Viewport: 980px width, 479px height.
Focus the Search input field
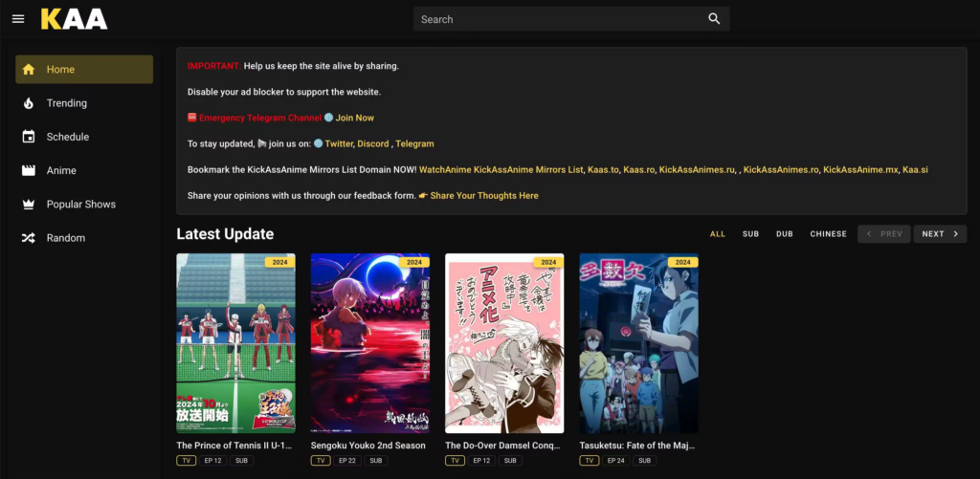571,19
